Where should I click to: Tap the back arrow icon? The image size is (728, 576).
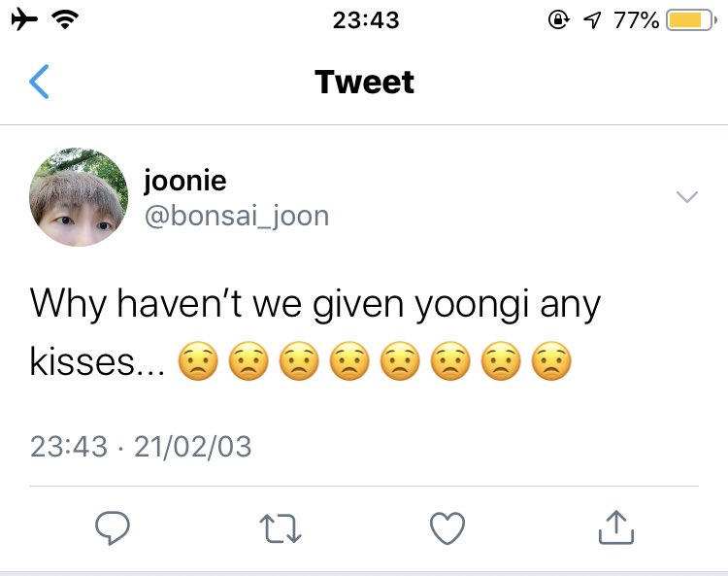tap(39, 82)
